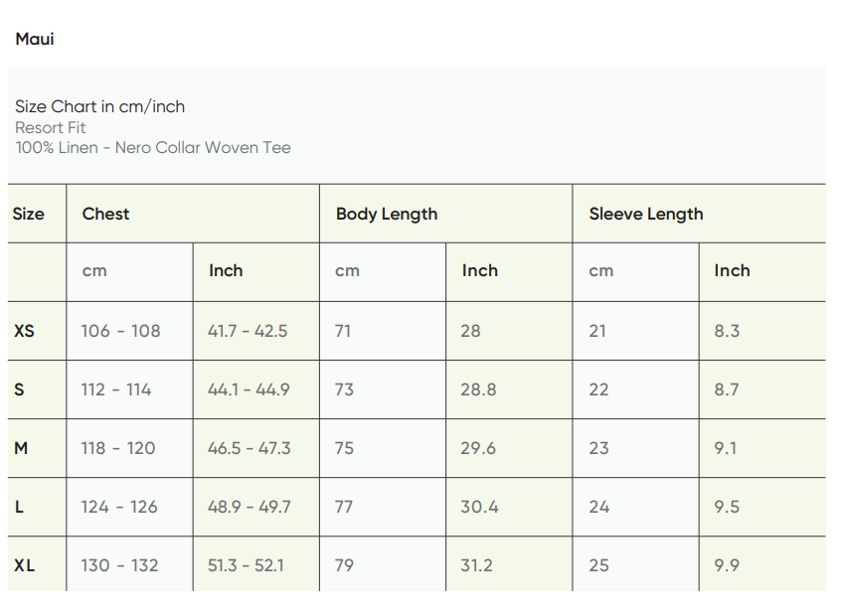Image resolution: width=843 pixels, height=616 pixels.
Task: Click the 28.8 body length inch cell
Action: (x=478, y=389)
